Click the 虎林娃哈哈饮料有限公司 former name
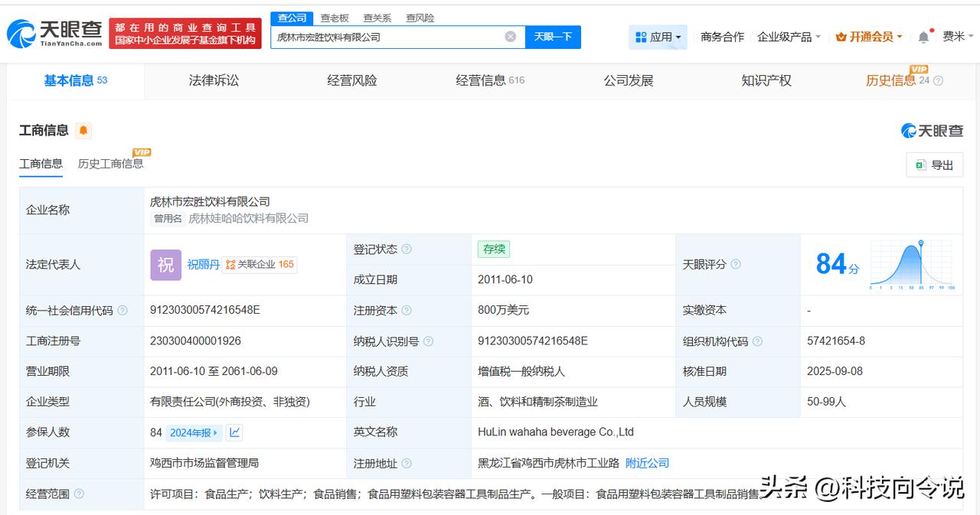 tap(249, 219)
